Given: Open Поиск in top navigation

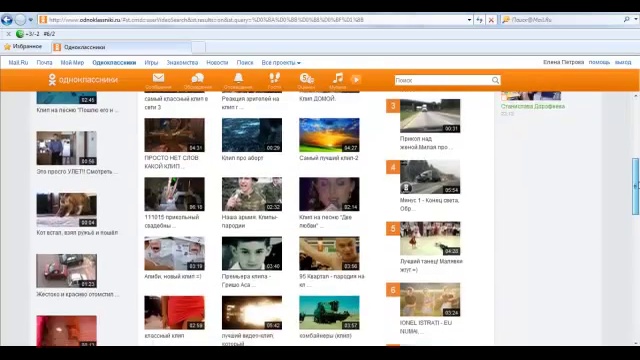Looking at the screenshot, I should click(x=245, y=62).
